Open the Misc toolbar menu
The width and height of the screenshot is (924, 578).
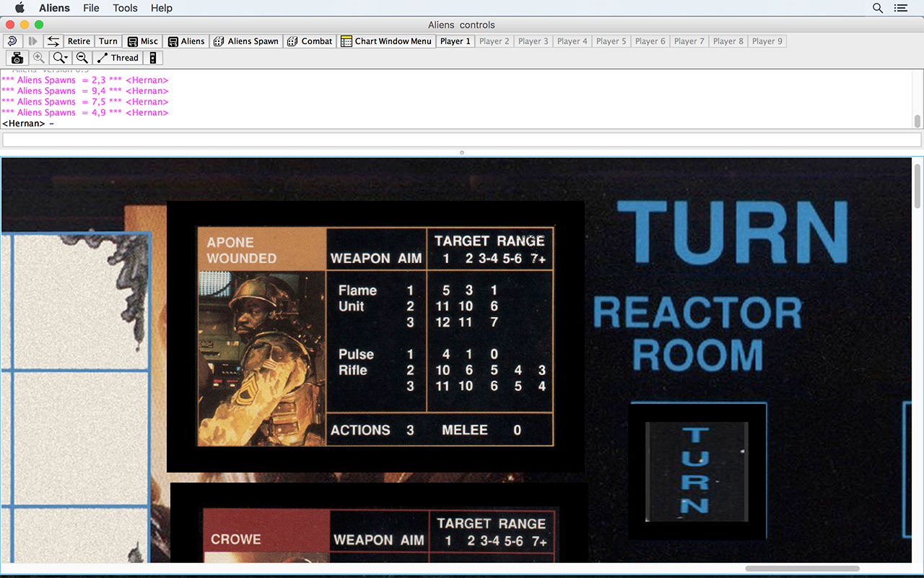pyautogui.click(x=142, y=41)
